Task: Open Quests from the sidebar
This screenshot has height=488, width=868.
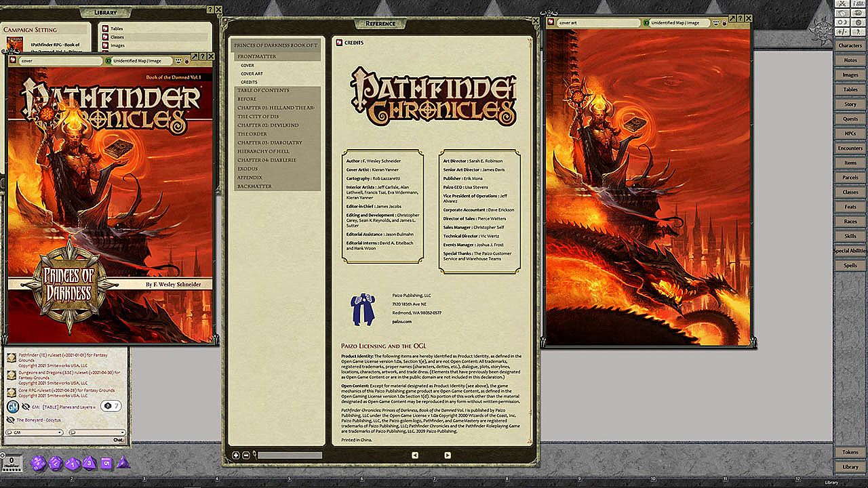Action: 850,119
